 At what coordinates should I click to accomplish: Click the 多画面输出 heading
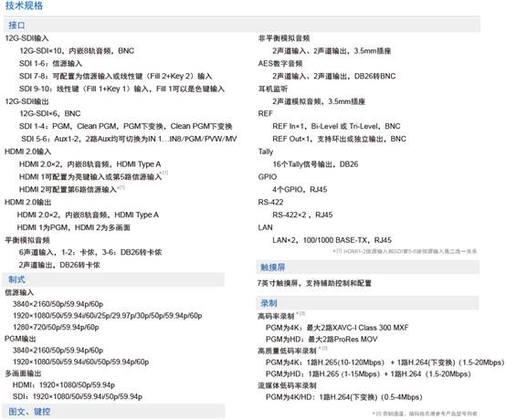coord(23,373)
